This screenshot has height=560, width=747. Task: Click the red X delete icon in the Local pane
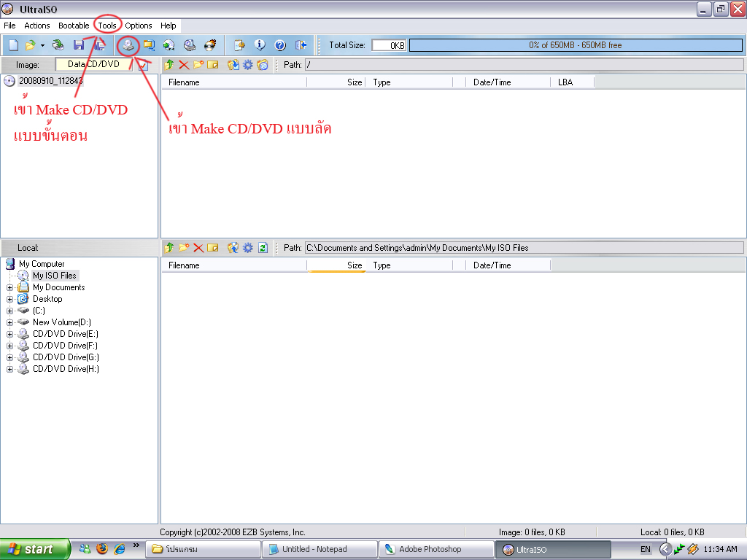pyautogui.click(x=198, y=248)
